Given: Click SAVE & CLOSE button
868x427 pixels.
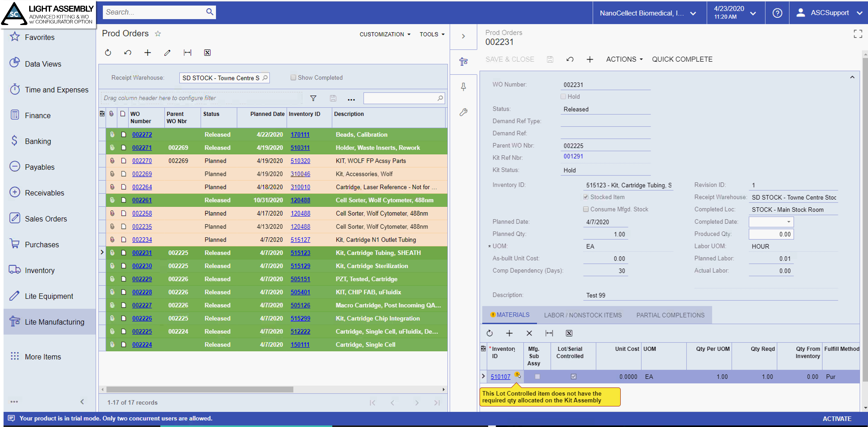Looking at the screenshot, I should 509,59.
